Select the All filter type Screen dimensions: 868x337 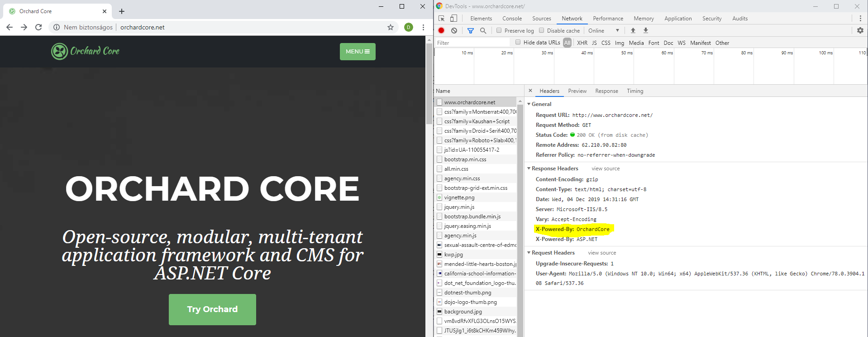tap(568, 43)
